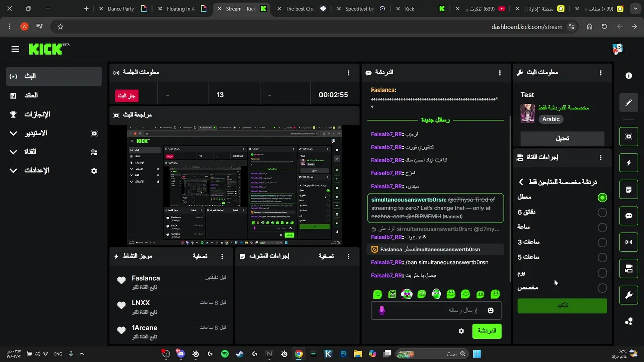
Task: Switch to Speedtest browser tab
Action: pos(360,9)
